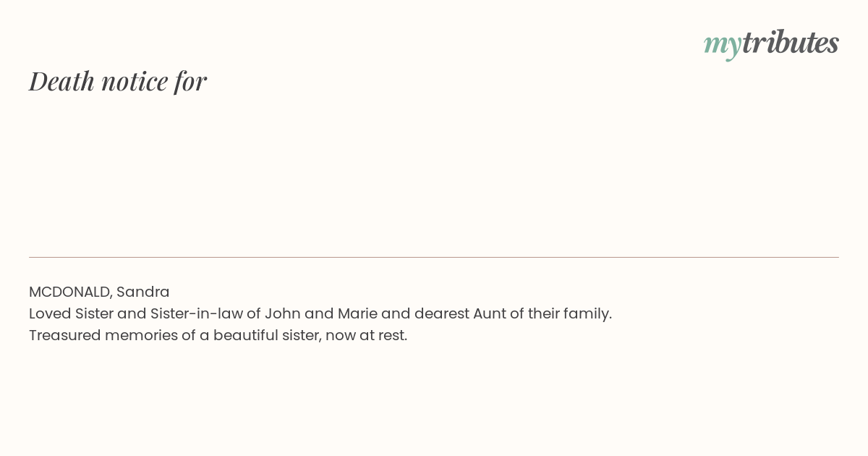Image resolution: width=868 pixels, height=456 pixels.
Task: Click the surname 'MCDONALD'
Action: 69,292
